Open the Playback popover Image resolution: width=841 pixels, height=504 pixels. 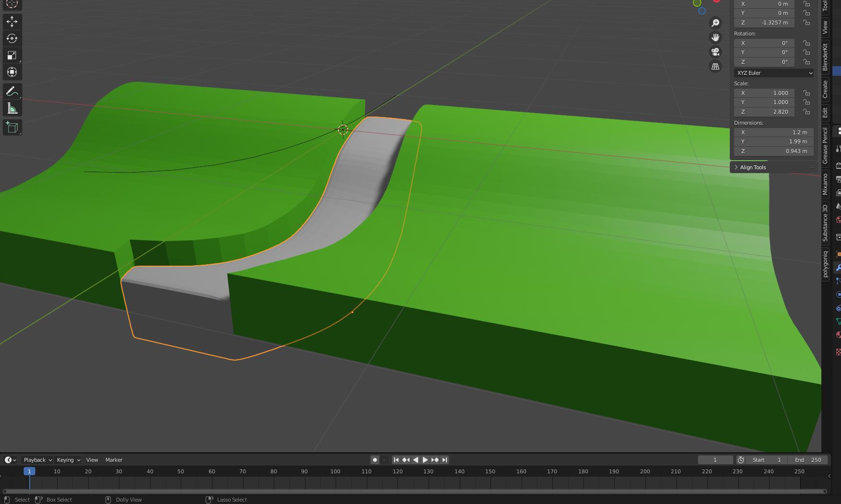click(37, 460)
